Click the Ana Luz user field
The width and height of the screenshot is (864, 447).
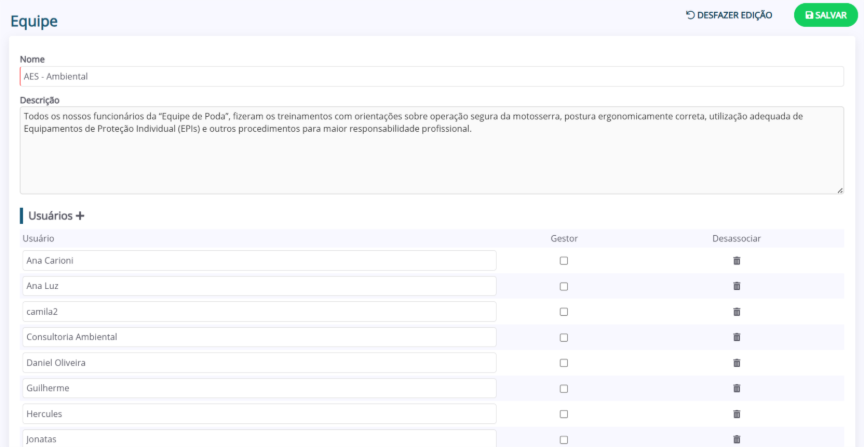click(259, 286)
